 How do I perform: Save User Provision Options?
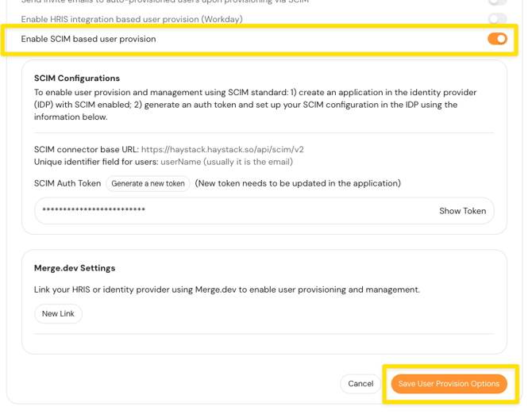[x=449, y=384]
